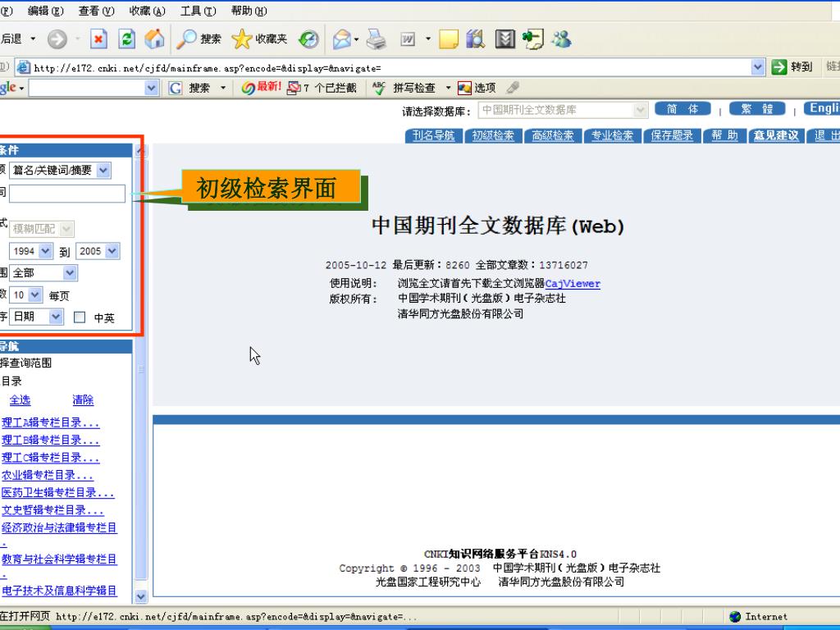
Task: Open the 意见建议 tab
Action: click(776, 135)
